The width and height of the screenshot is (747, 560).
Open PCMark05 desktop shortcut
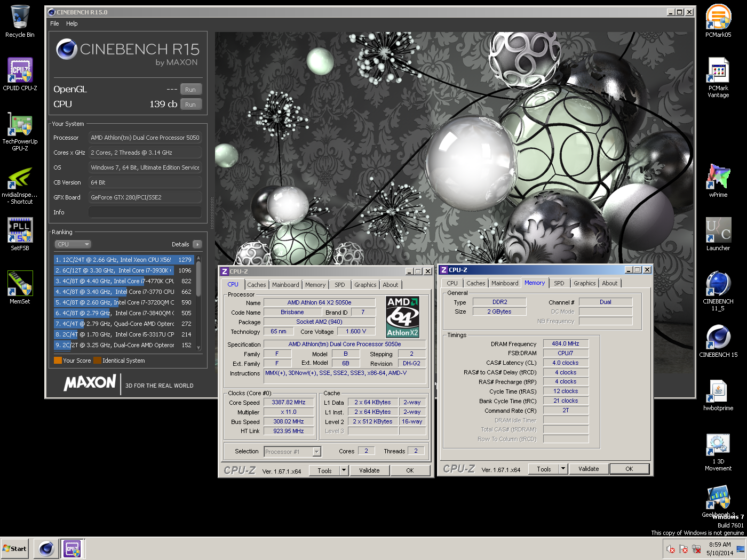click(718, 21)
